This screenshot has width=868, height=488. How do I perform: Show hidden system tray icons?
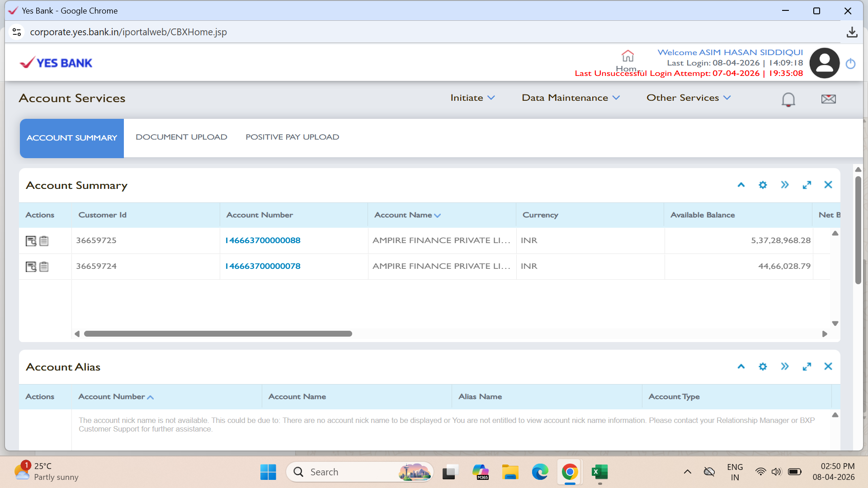[687, 472]
